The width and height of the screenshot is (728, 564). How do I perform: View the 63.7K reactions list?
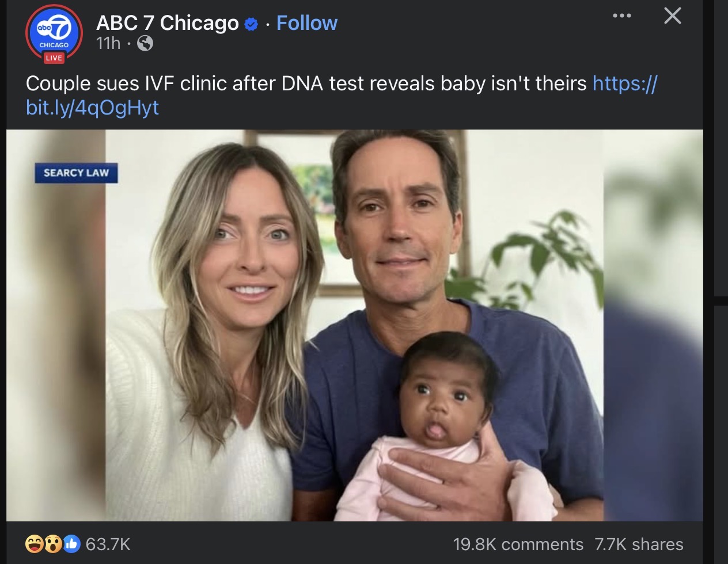click(x=108, y=544)
